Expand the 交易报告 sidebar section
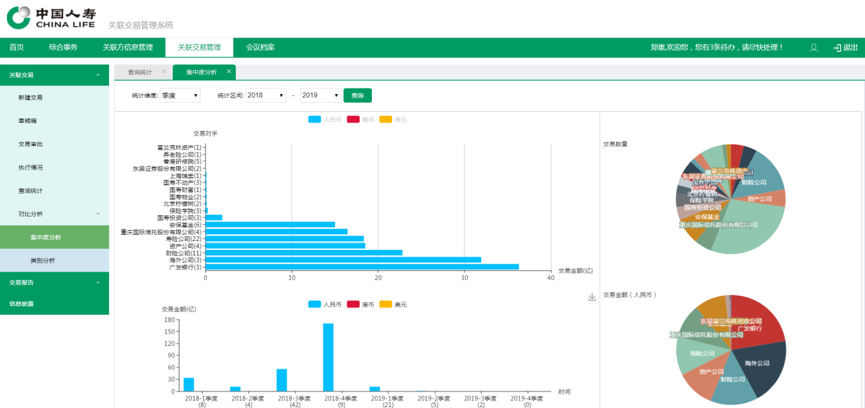This screenshot has width=865, height=408. coord(97,283)
